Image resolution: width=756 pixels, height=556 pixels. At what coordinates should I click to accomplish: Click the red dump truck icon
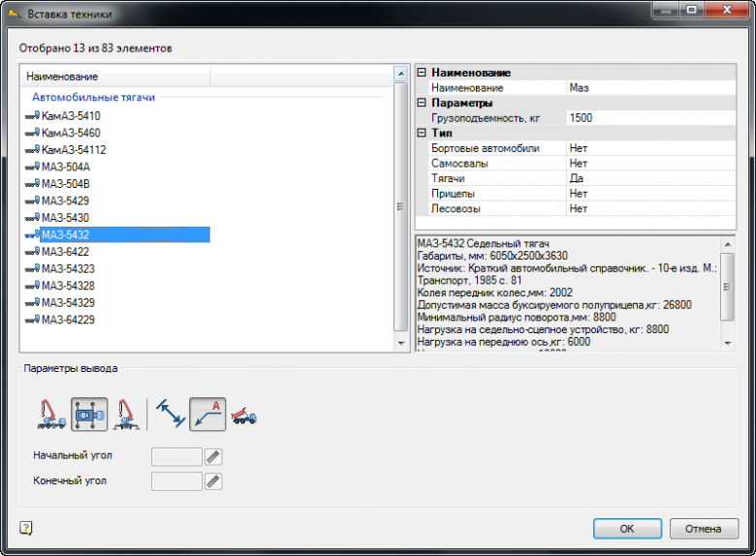click(243, 416)
